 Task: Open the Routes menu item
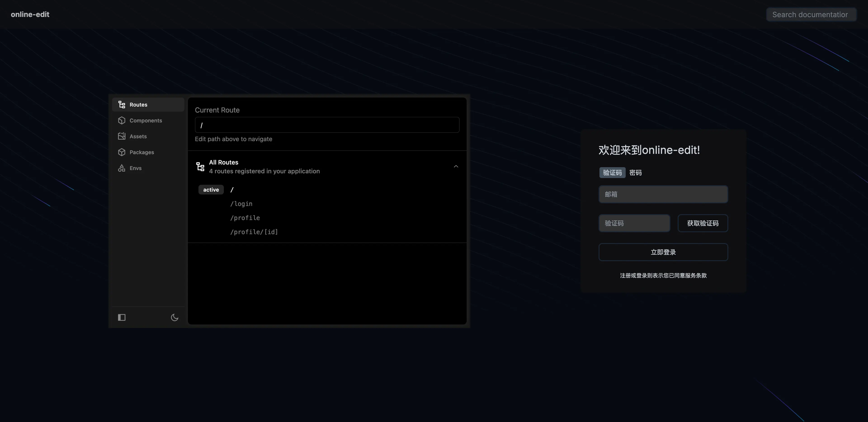[x=148, y=105]
